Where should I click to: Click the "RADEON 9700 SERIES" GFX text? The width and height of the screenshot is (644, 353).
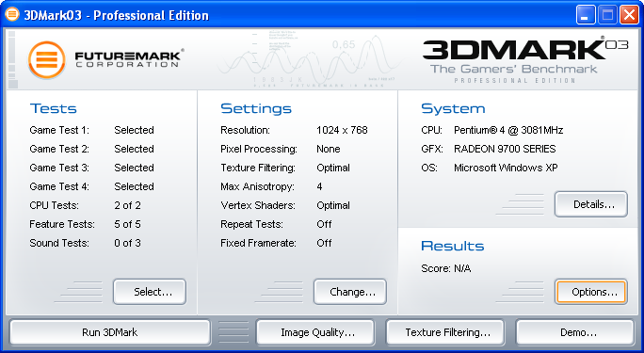505,149
